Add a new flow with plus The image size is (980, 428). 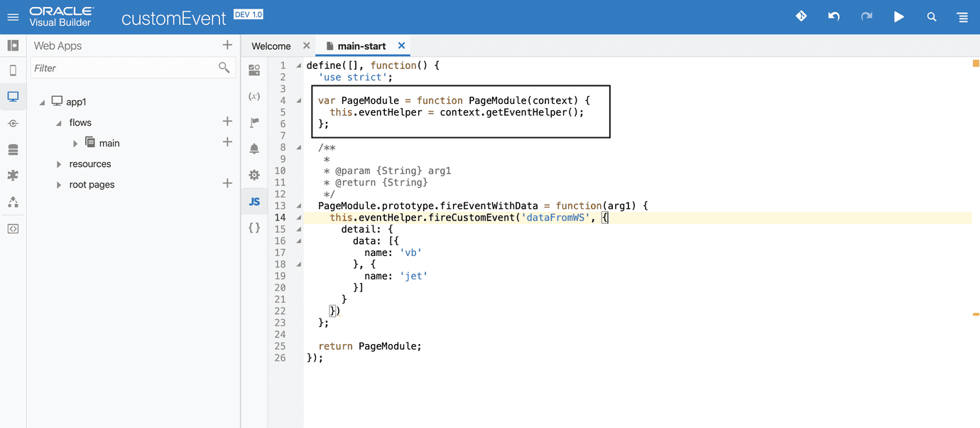point(227,122)
